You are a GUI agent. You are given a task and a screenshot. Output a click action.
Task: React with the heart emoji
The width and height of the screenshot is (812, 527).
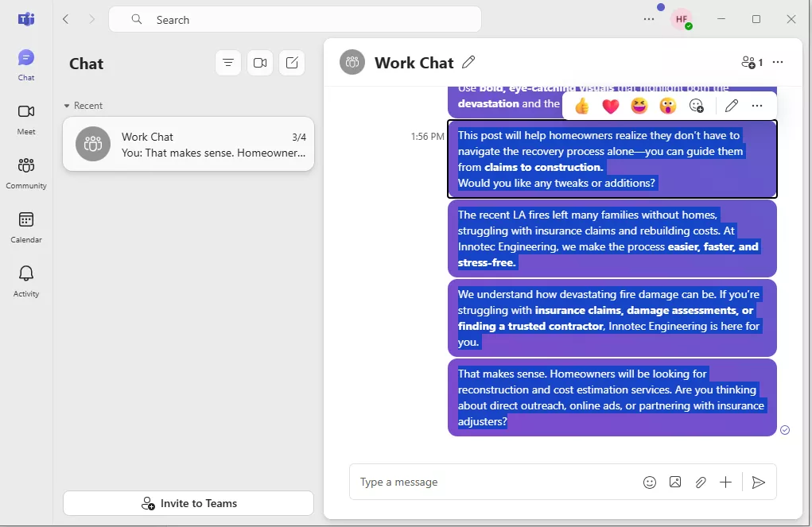click(x=609, y=104)
